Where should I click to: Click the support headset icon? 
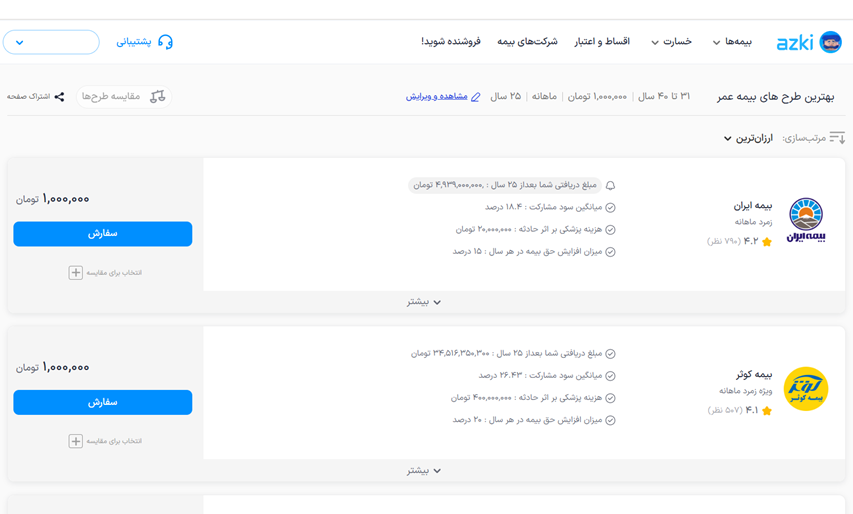[x=166, y=42]
